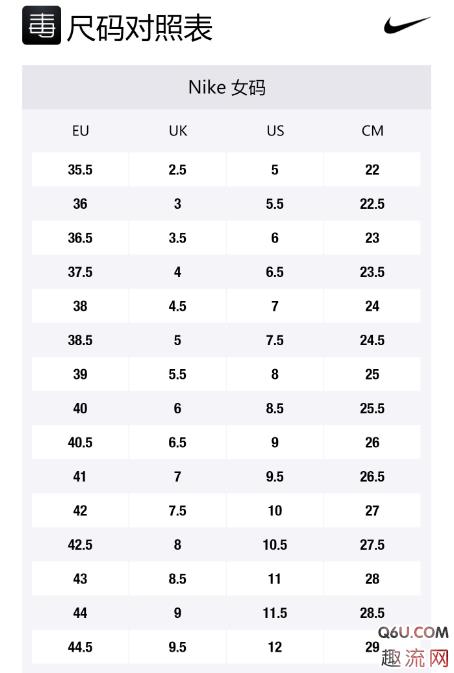Select EU size 42.5 cell
Screen dimensions: 454x673
pyautogui.click(x=80, y=545)
